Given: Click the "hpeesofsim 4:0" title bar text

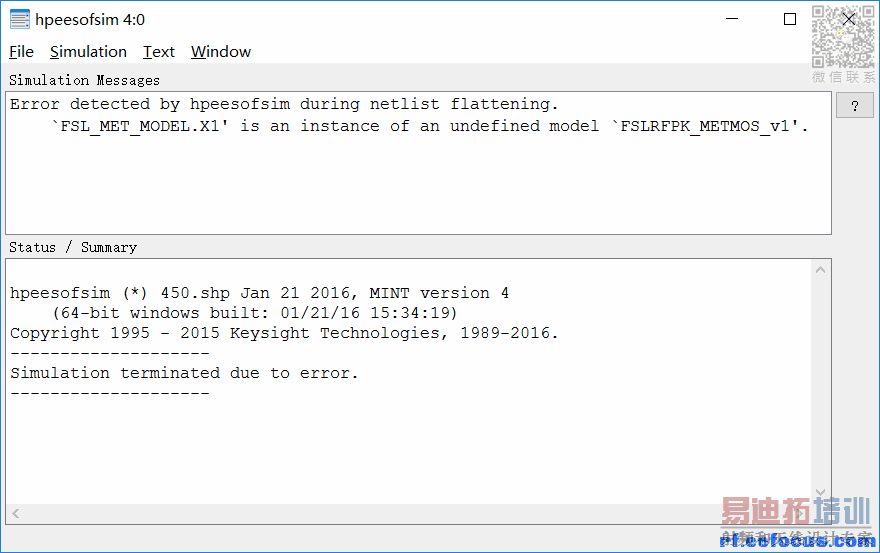Looking at the screenshot, I should (x=90, y=19).
